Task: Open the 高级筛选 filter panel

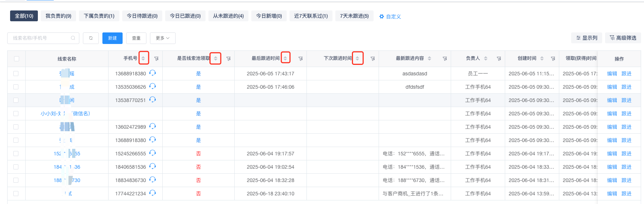Action: click(623, 38)
